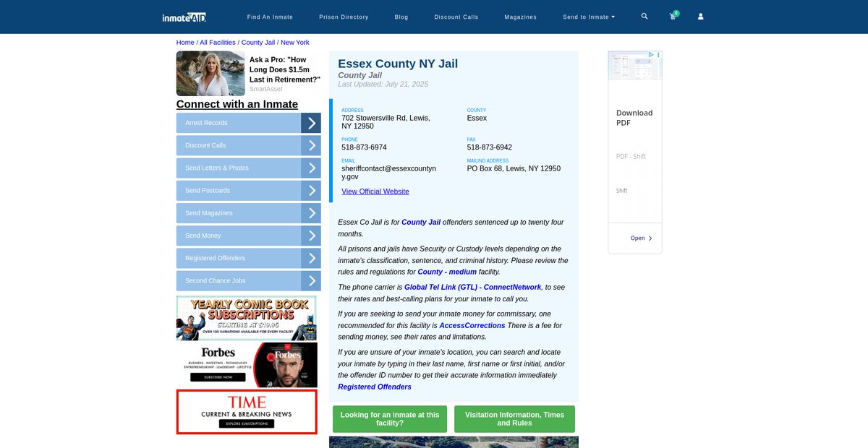Expand the Send to Inmate dropdown
Viewport: 868px width, 448px height.
coord(589,17)
